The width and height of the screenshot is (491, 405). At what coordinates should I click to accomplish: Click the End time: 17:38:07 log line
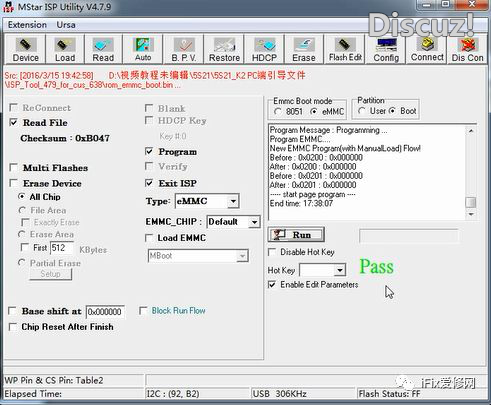coord(301,203)
